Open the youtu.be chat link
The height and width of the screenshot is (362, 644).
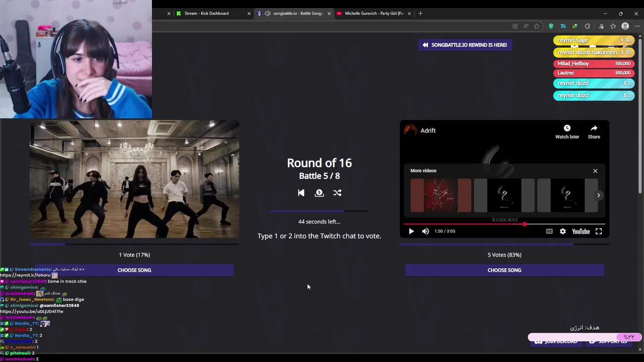(32, 312)
